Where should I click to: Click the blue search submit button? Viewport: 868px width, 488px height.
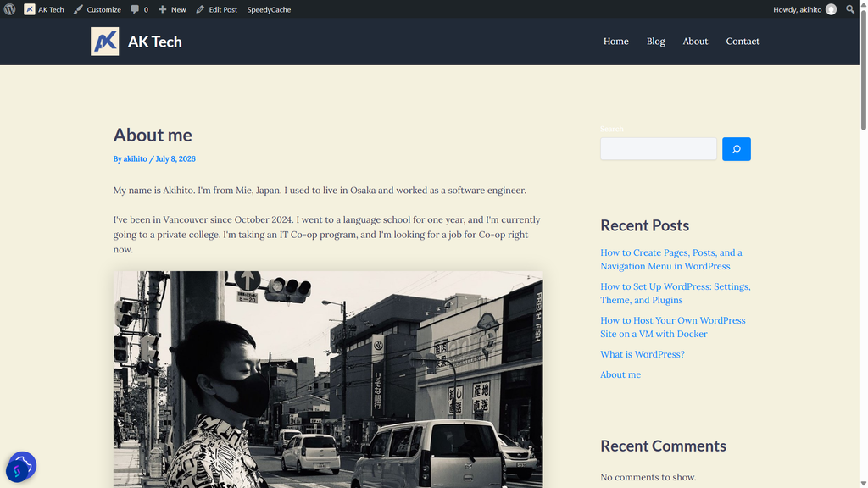pyautogui.click(x=737, y=149)
